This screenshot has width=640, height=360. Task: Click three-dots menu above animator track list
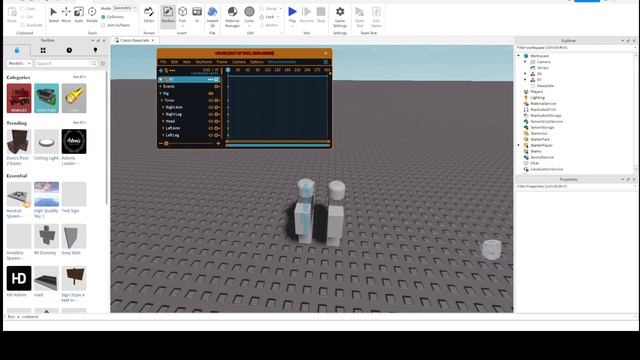(173, 71)
